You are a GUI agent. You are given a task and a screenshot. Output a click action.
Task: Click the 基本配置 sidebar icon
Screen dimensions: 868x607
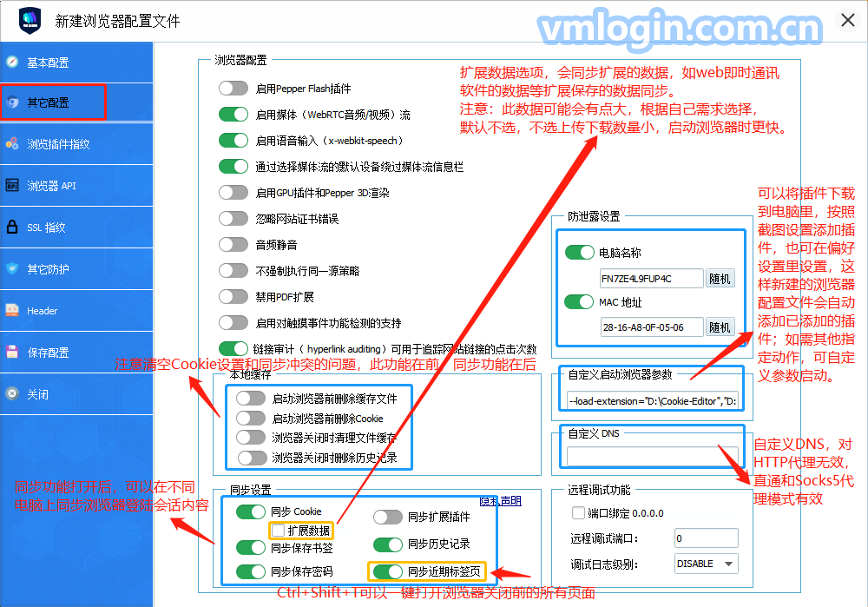12,62
